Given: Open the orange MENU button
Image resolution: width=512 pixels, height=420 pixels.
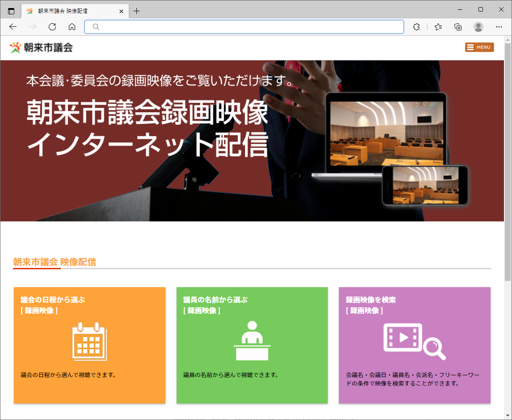Looking at the screenshot, I should pyautogui.click(x=479, y=47).
